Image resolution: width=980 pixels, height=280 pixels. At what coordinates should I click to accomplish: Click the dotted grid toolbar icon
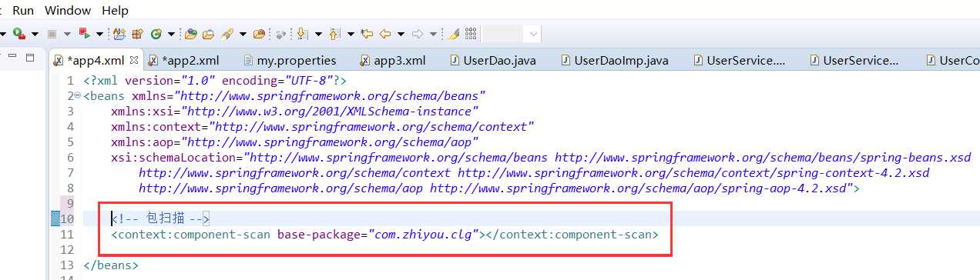tap(471, 34)
